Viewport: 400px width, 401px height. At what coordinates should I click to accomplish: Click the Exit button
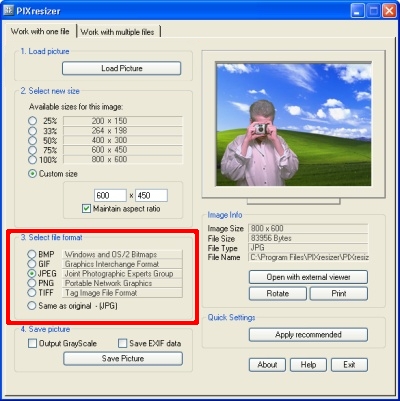click(349, 365)
